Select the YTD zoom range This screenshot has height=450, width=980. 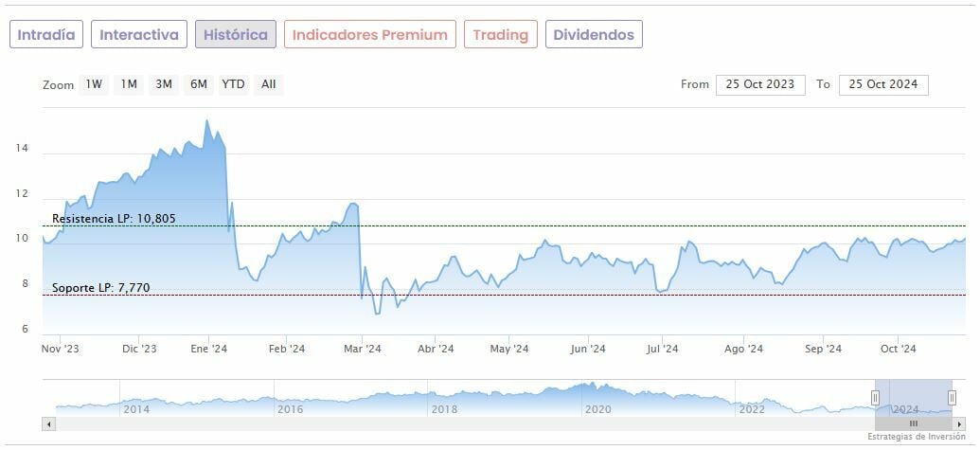point(233,84)
